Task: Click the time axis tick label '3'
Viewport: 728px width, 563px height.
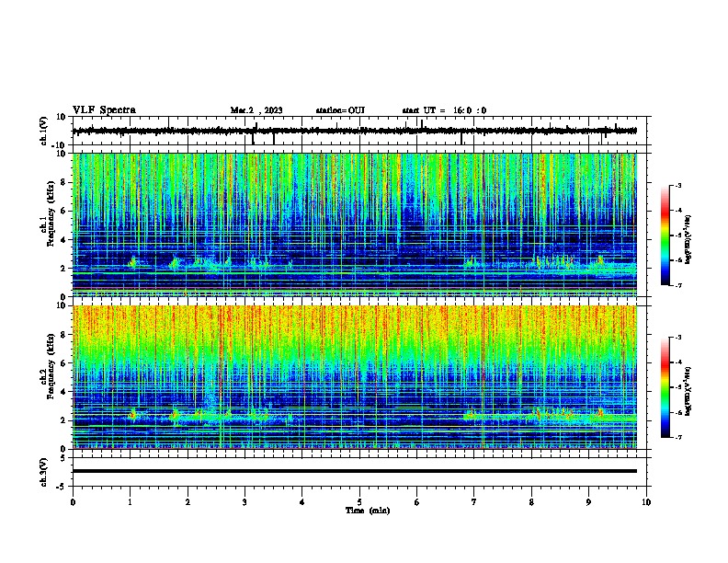Action: [245, 502]
